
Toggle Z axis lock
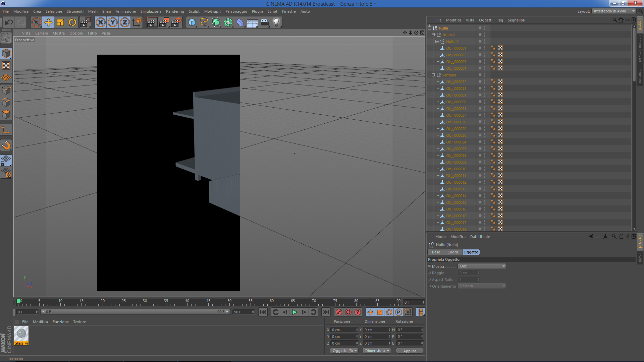(x=125, y=22)
